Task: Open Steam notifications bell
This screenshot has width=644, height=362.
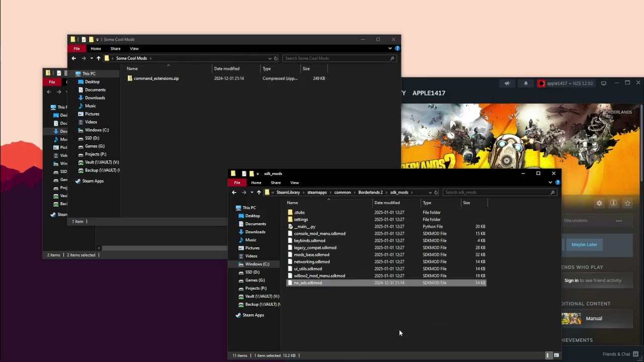Action: point(526,83)
